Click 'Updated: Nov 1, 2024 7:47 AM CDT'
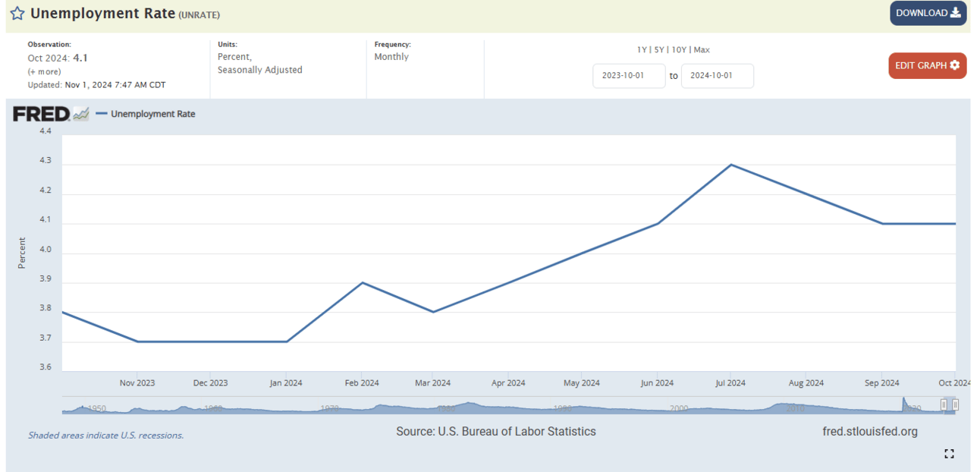The height and width of the screenshot is (472, 980). pos(96,85)
